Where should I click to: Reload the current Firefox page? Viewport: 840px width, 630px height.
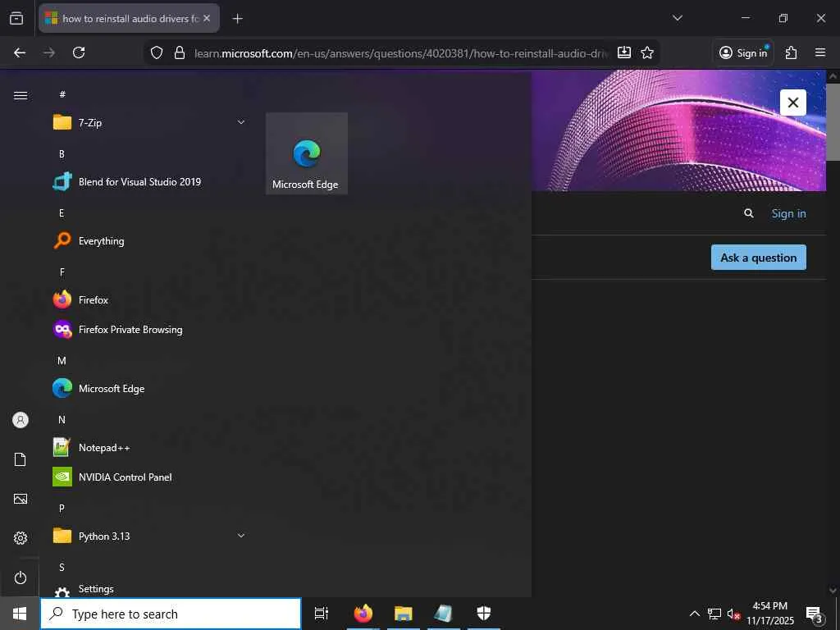tap(79, 52)
